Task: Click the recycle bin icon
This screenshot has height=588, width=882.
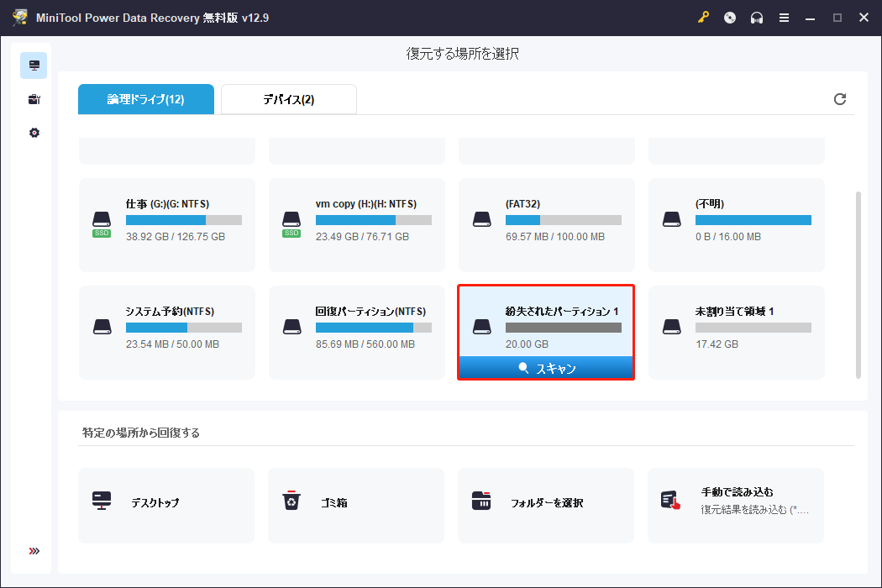Action: tap(291, 501)
